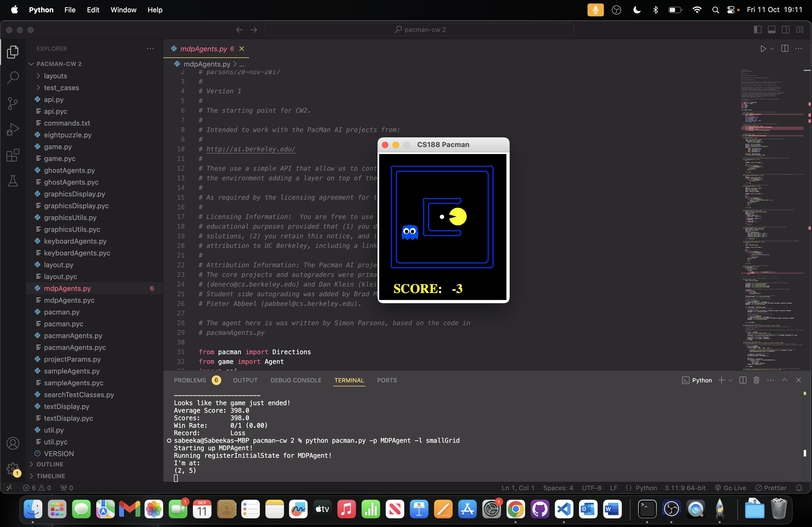
Task: Open the Edit menu
Action: [93, 10]
